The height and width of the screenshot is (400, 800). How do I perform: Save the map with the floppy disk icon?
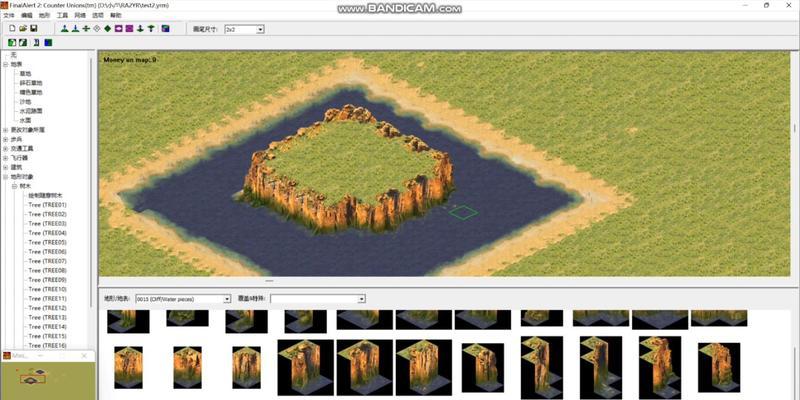tap(34, 29)
